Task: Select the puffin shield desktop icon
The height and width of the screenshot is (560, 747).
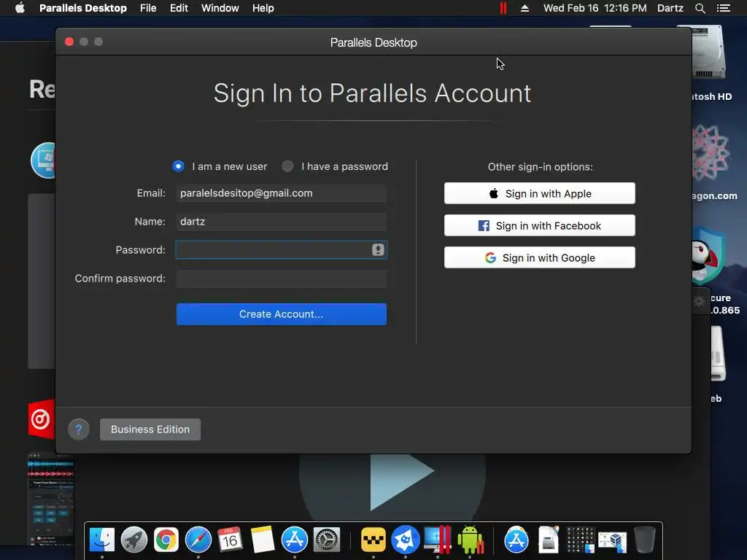Action: (x=708, y=257)
